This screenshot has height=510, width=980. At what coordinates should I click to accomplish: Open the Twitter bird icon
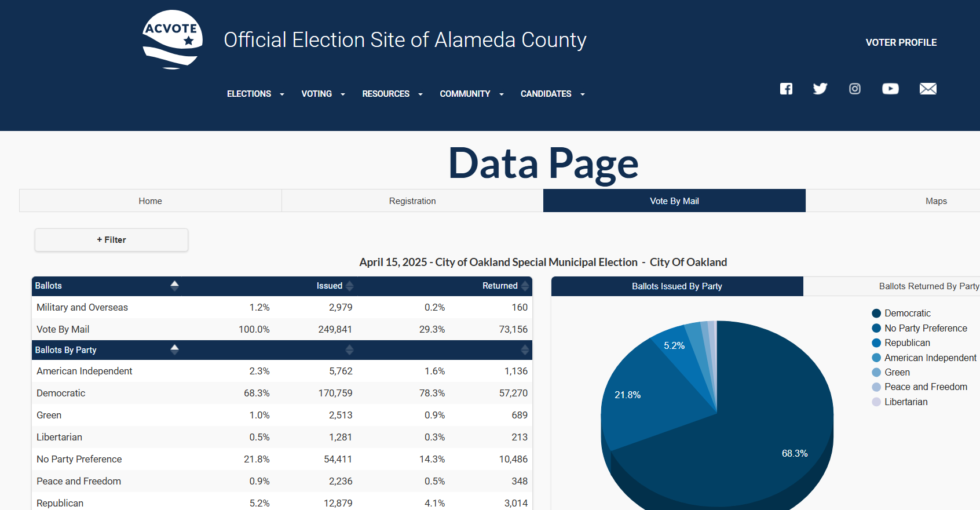(x=820, y=89)
